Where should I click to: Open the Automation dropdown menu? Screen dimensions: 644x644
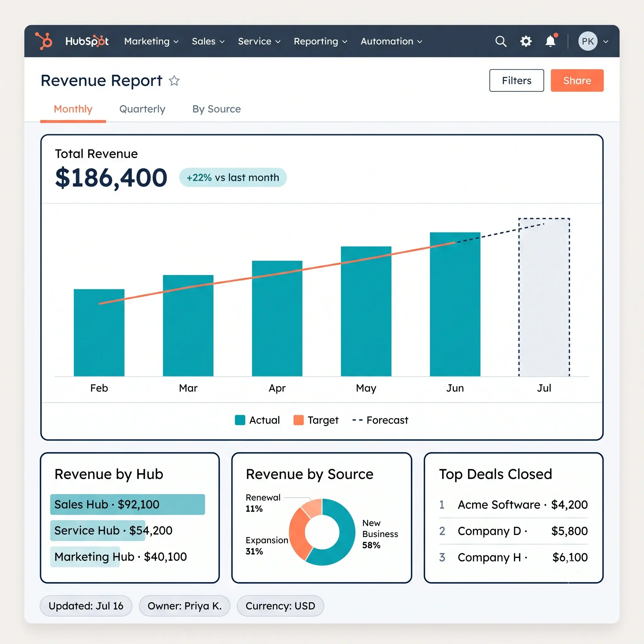391,41
